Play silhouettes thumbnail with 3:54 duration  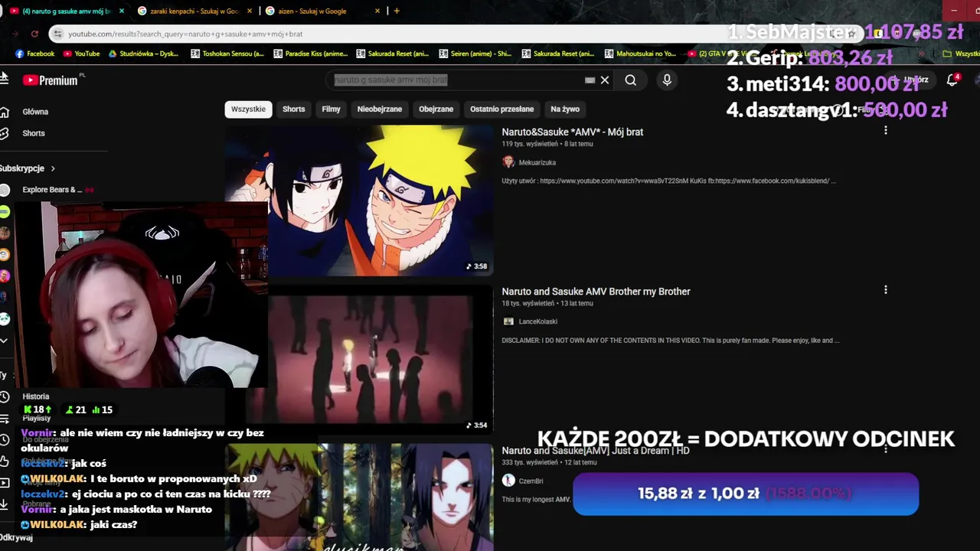[369, 360]
